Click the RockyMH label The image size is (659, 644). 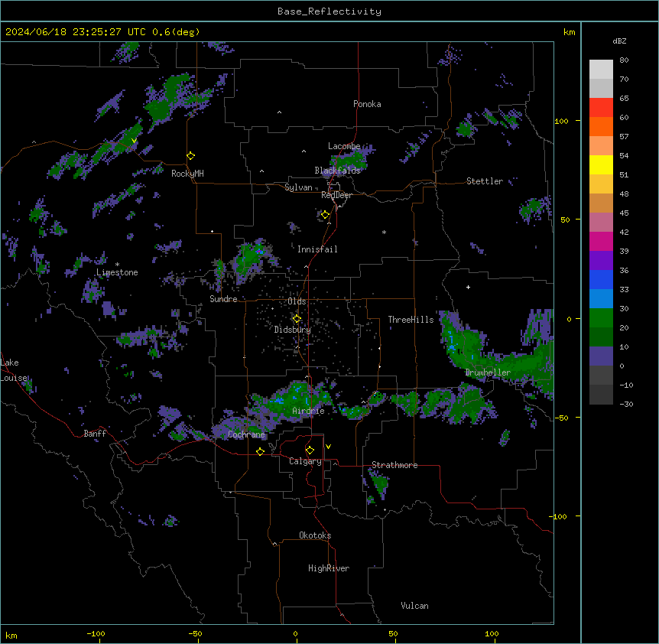(187, 174)
